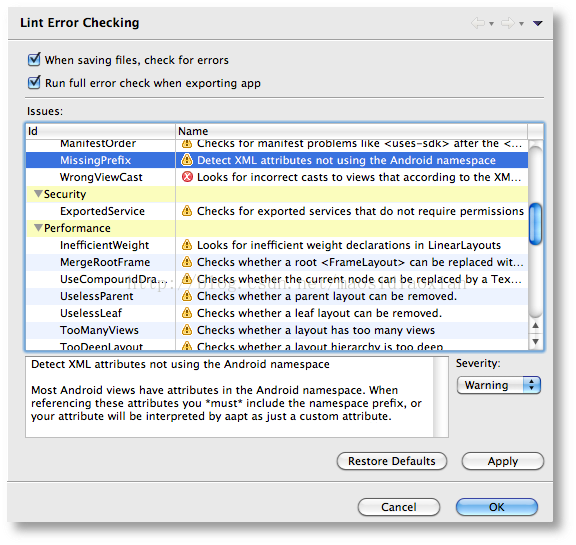The image size is (576, 545).
Task: Click the issues list vertical scrollbar thumb
Action: coord(535,224)
